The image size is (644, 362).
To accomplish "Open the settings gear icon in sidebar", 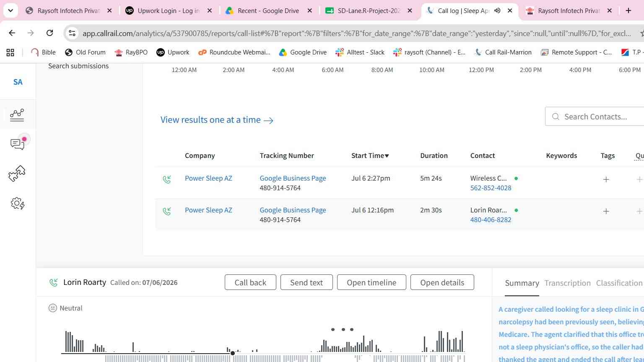I will pyautogui.click(x=17, y=204).
